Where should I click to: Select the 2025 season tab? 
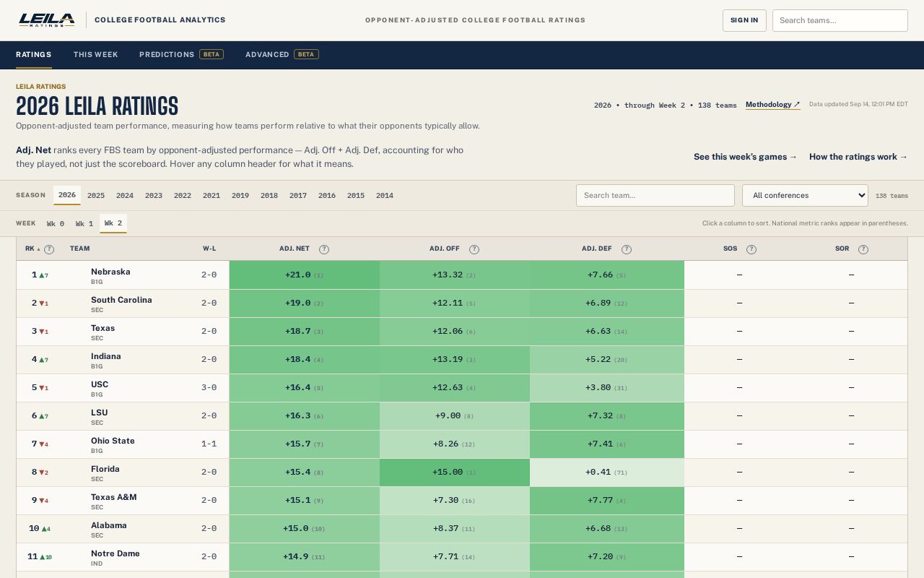coord(96,196)
